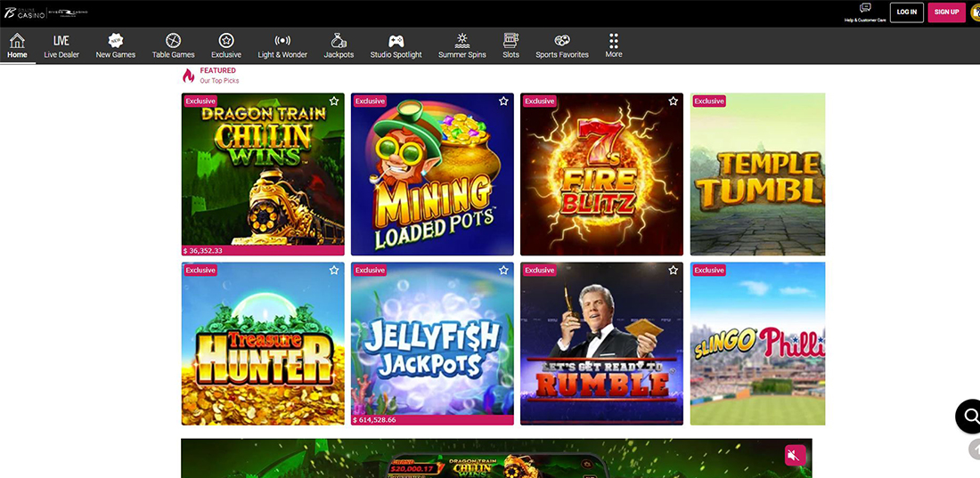Open the Slots category
Screen dimensions: 980x478
[510, 46]
